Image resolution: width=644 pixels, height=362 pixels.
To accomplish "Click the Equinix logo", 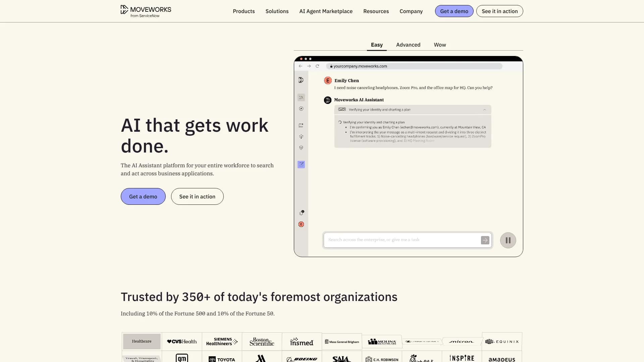I will pos(502,342).
